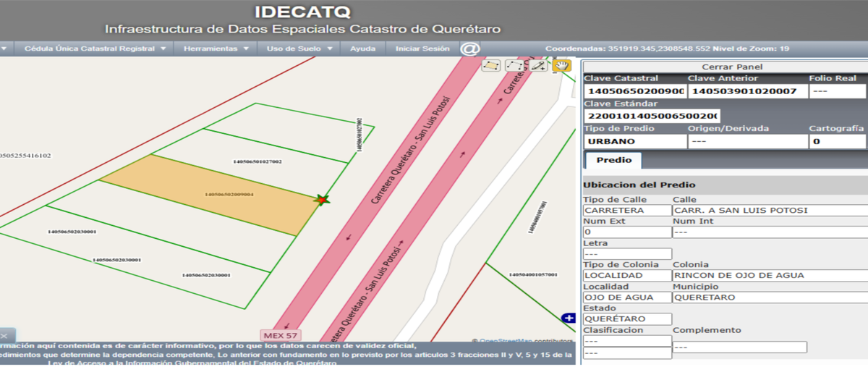Click the Municipio QUERETARO field

tap(770, 298)
